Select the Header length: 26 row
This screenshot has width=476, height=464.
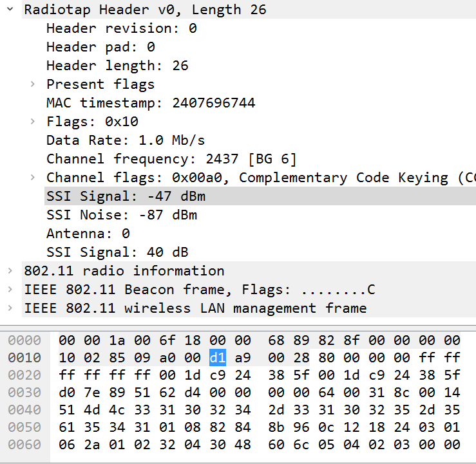261,66
